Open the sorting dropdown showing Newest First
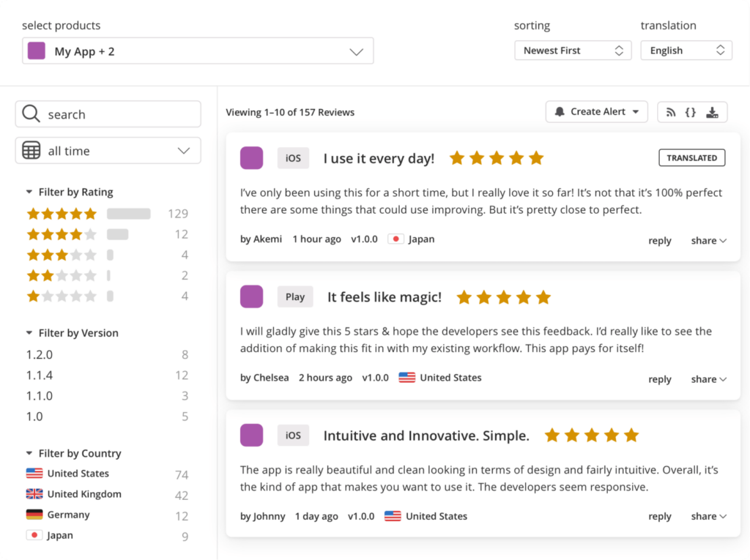This screenshot has width=750, height=560. click(x=573, y=50)
